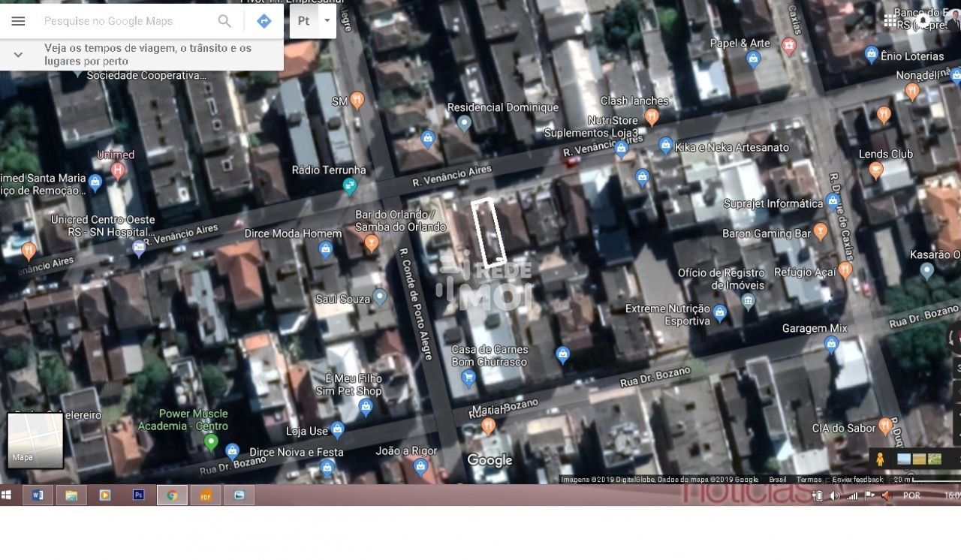Screen dimensions: 961x560
Task: Click the magnifying glass search icon
Action: coord(224,21)
